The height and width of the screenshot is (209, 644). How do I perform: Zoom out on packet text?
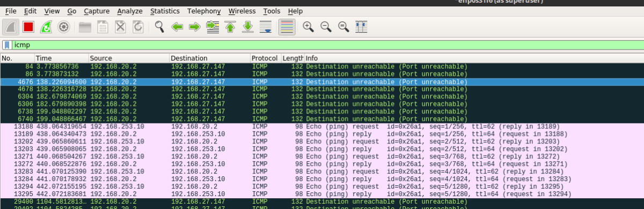(326, 26)
